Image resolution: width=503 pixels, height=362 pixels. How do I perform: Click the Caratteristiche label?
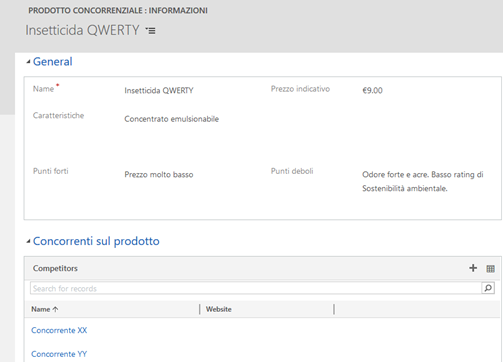58,116
